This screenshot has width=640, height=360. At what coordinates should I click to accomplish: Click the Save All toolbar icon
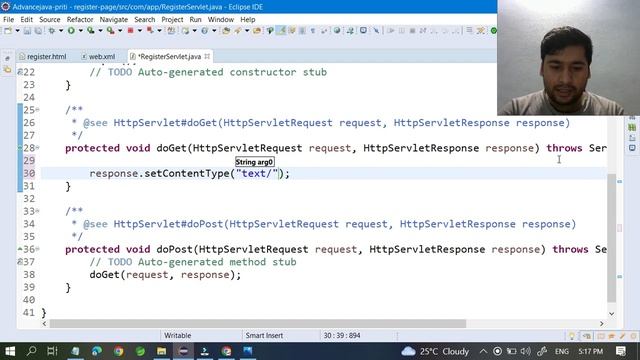(38, 31)
